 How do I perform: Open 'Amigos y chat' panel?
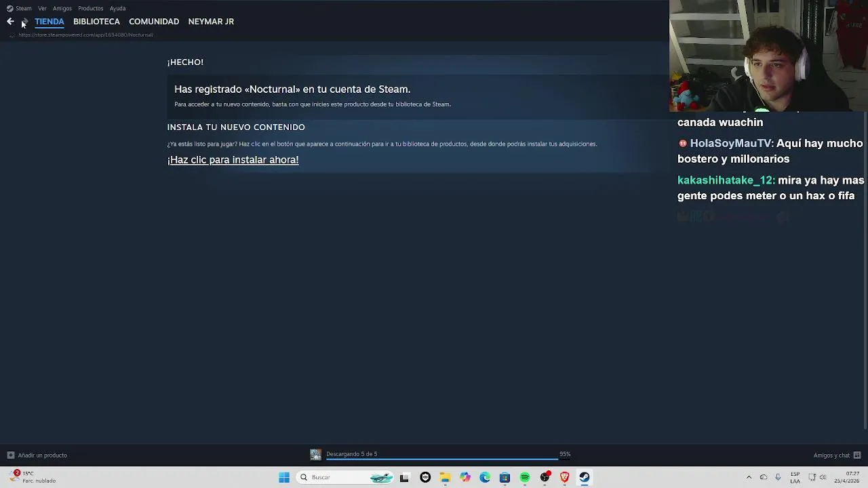coord(831,455)
